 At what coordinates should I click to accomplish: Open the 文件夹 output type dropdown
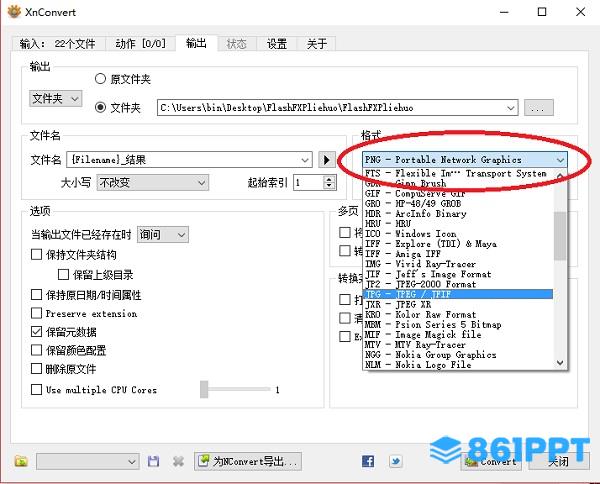click(x=55, y=99)
